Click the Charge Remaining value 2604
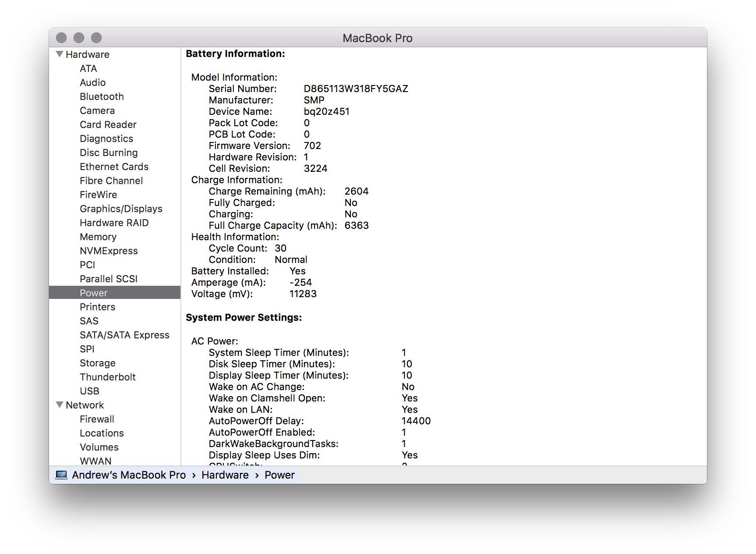 (357, 191)
